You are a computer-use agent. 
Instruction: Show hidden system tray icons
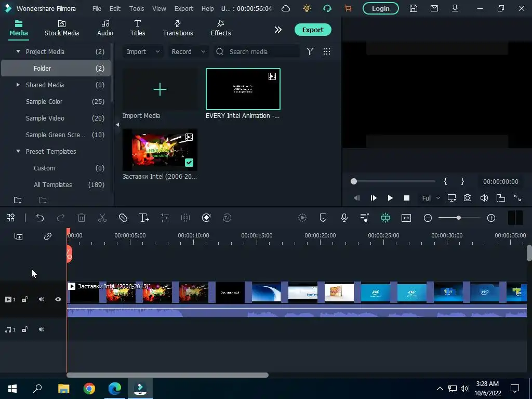click(x=440, y=389)
